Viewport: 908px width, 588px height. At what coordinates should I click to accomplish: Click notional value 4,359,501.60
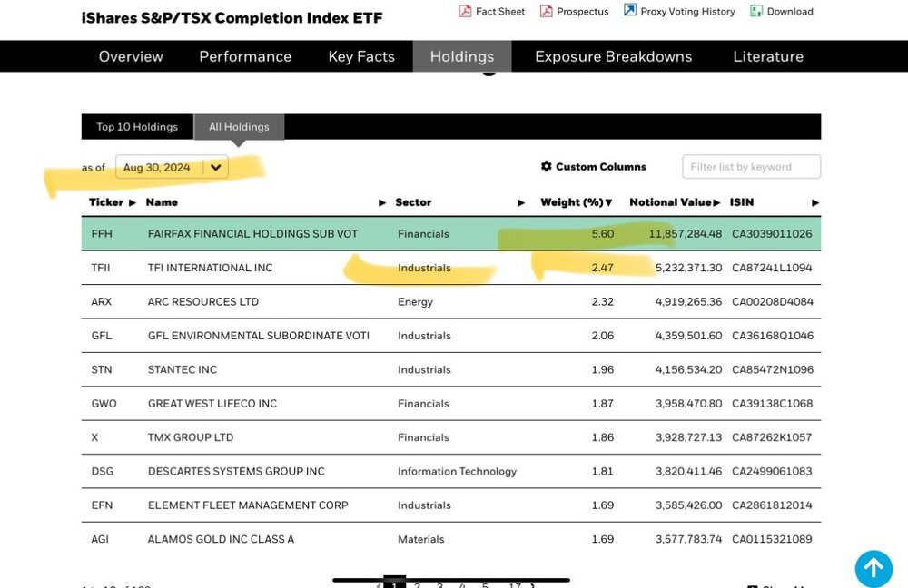click(688, 336)
